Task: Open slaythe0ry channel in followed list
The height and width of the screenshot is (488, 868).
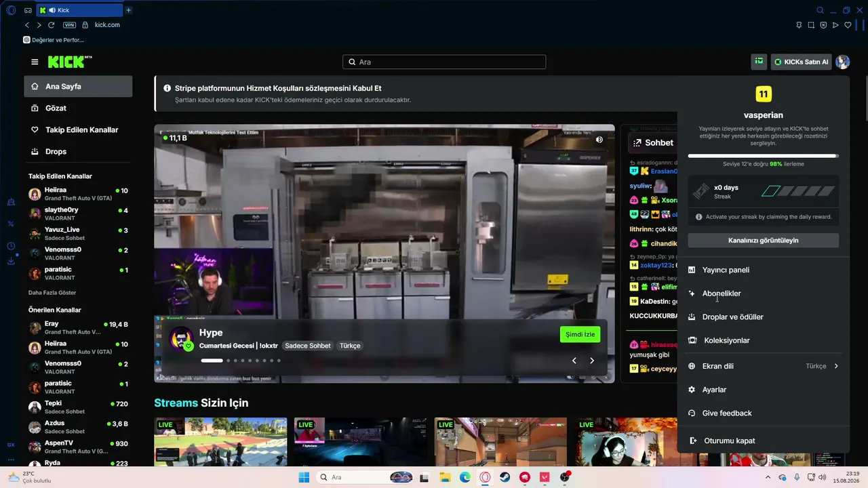Action: [78, 213]
